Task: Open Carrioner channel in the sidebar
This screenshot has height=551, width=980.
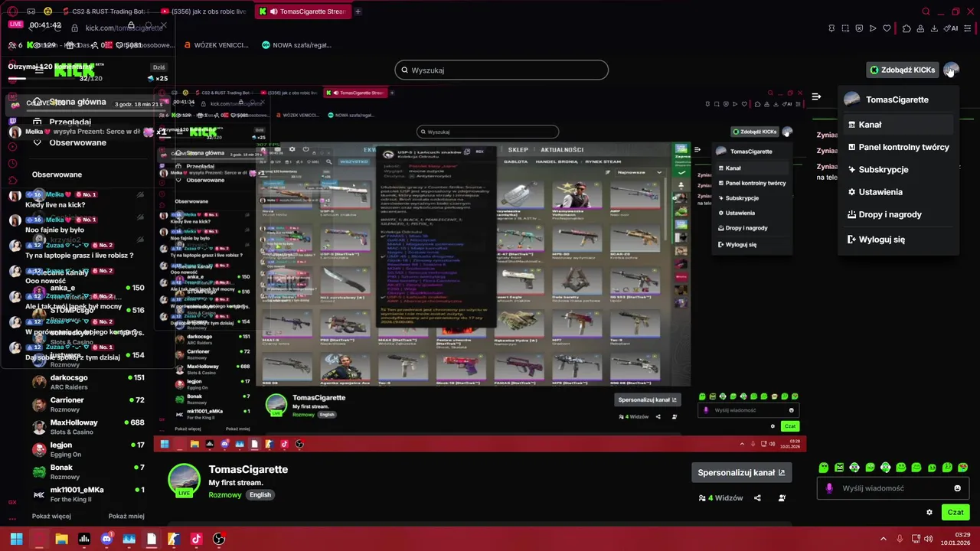Action: [88, 404]
